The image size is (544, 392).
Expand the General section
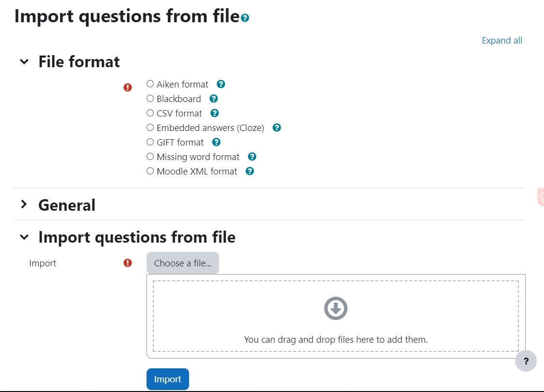point(25,204)
